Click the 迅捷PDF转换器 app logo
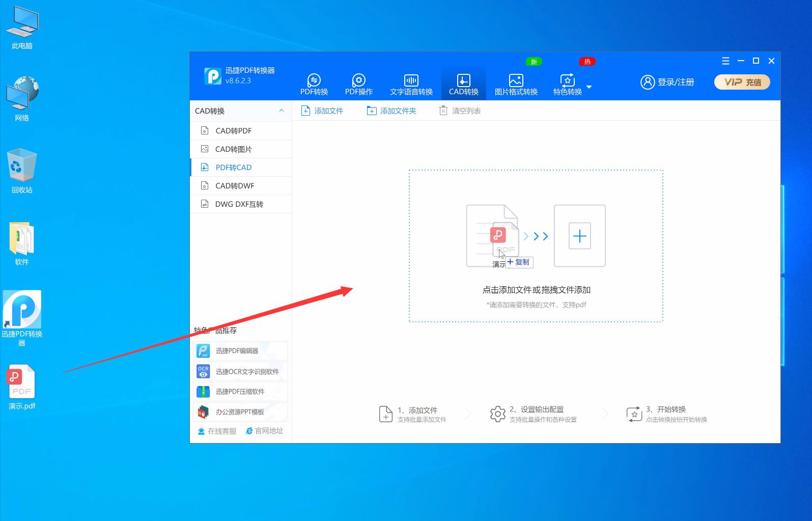 point(213,76)
